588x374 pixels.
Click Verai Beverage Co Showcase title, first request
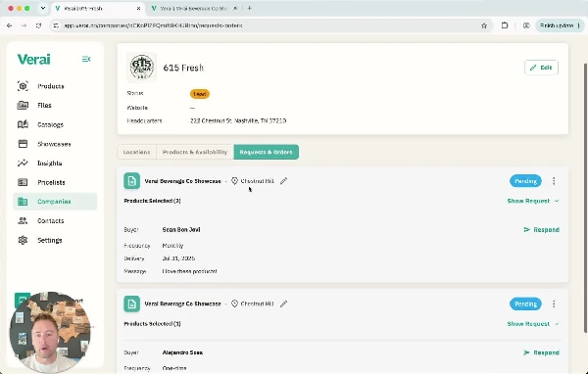coord(182,181)
